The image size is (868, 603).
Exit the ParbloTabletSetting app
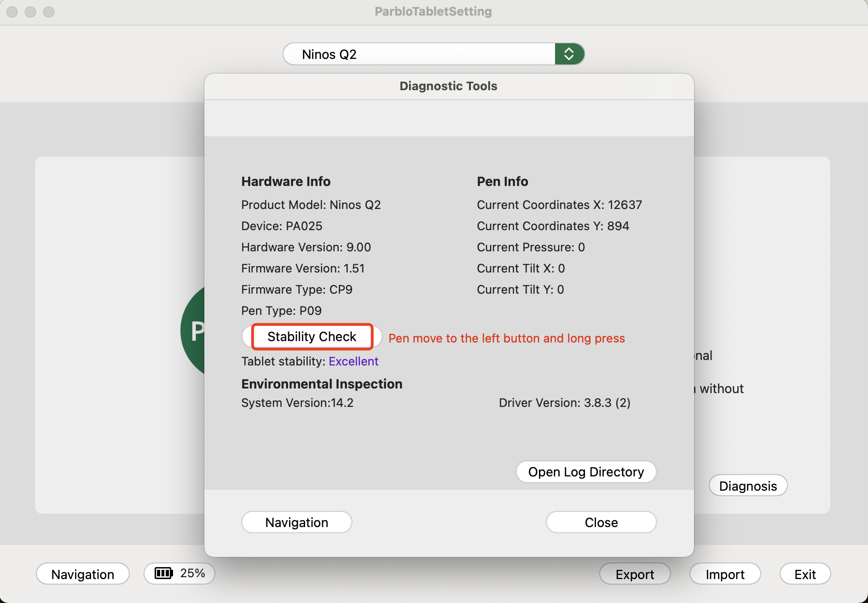805,574
